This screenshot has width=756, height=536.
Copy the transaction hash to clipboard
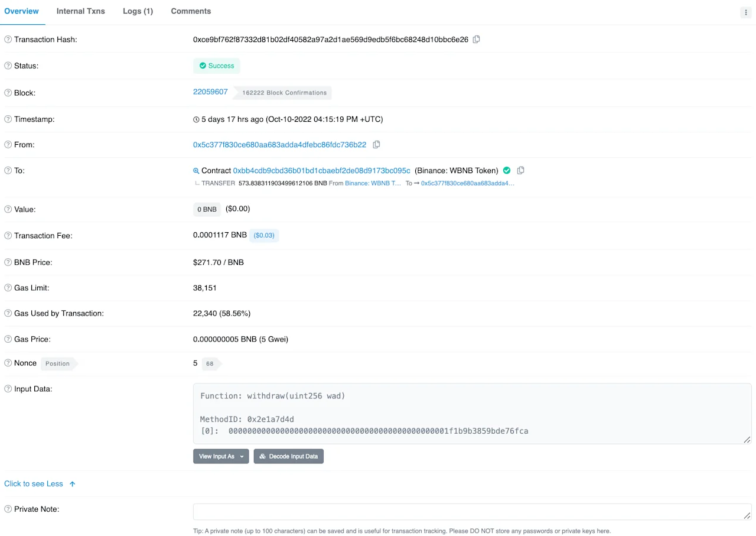pyautogui.click(x=477, y=40)
